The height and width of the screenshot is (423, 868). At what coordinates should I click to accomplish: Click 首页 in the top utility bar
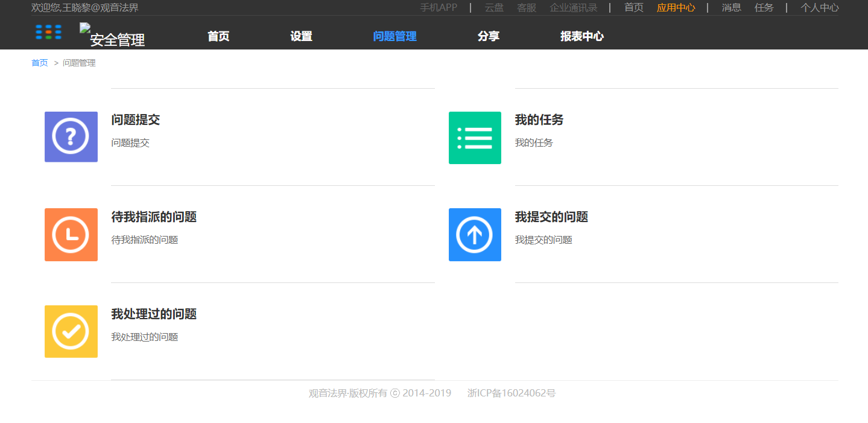click(634, 8)
